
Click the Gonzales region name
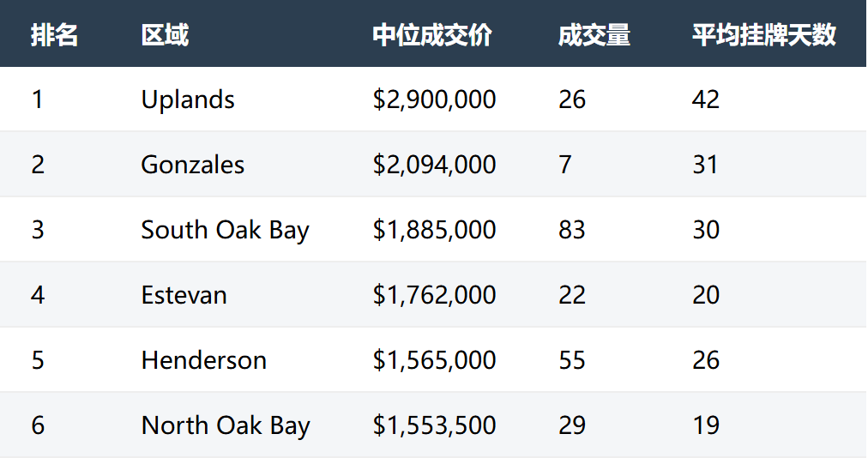tap(192, 165)
